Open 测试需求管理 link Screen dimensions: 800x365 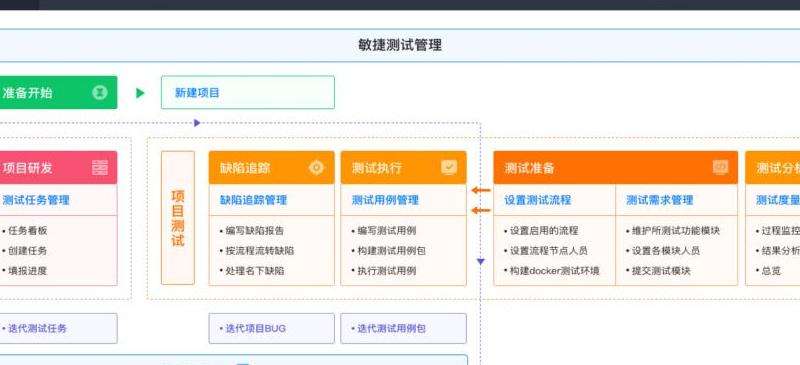click(x=660, y=200)
